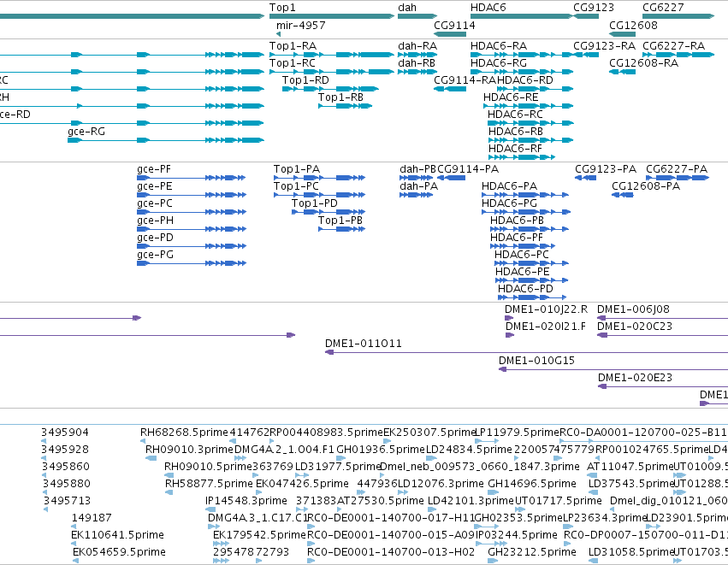Select the CG9114 gene feature
The width and height of the screenshot is (728, 565).
click(x=450, y=34)
